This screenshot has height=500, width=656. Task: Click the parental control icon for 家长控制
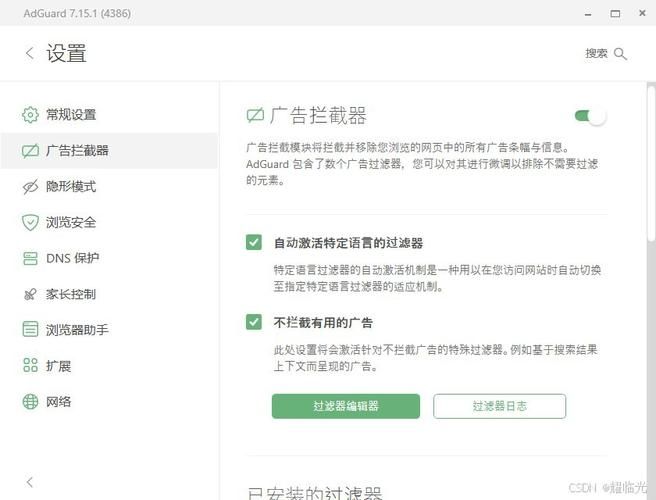pos(30,294)
